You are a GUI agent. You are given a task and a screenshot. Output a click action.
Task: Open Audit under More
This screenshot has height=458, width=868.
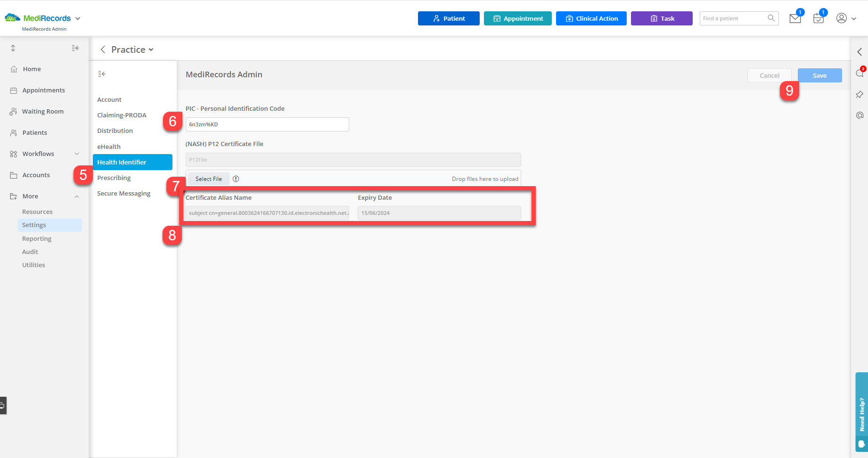pyautogui.click(x=30, y=252)
